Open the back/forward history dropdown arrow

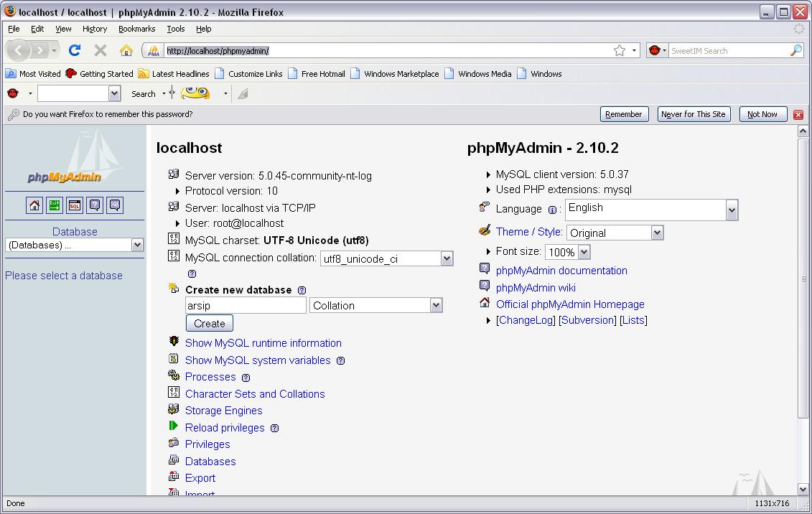pos(54,50)
